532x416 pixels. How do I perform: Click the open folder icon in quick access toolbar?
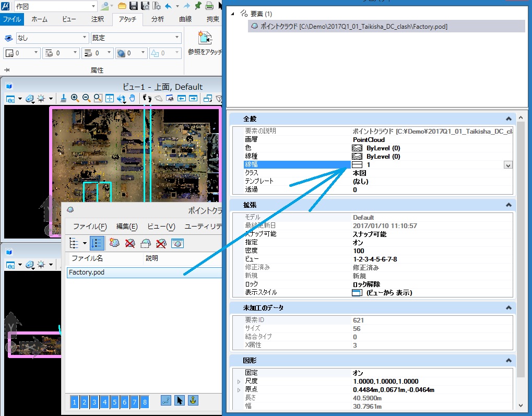click(122, 6)
